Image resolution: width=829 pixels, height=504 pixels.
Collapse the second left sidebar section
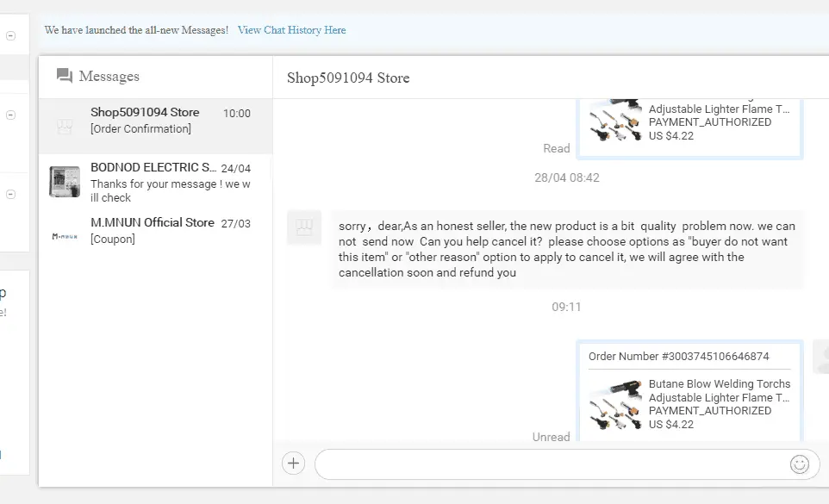point(10,115)
